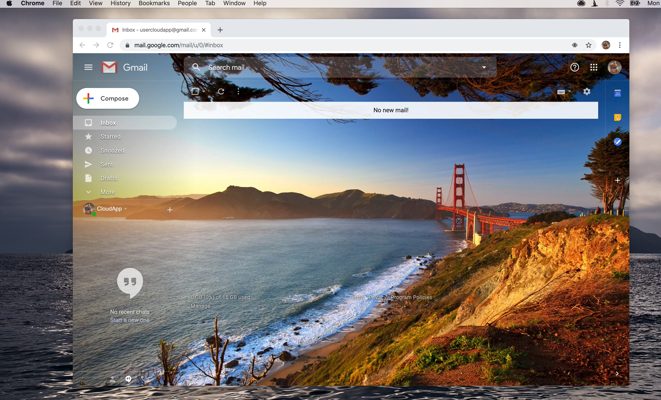The image size is (661, 400).
Task: Open the History menu in menu bar
Action: pos(120,4)
